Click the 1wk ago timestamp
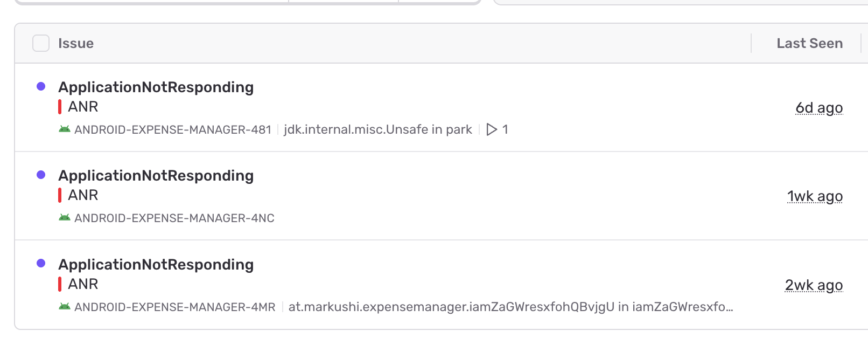Viewport: 868px width, 358px height. pos(814,196)
